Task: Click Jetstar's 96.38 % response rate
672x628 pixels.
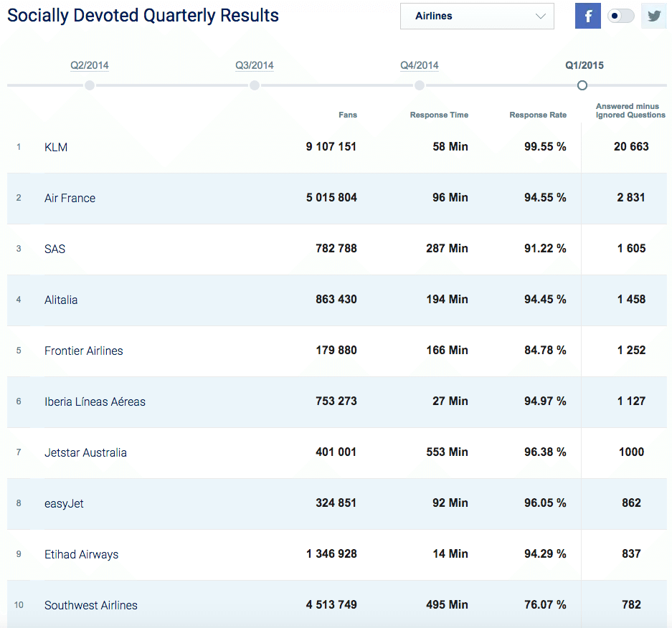Action: pyautogui.click(x=545, y=452)
